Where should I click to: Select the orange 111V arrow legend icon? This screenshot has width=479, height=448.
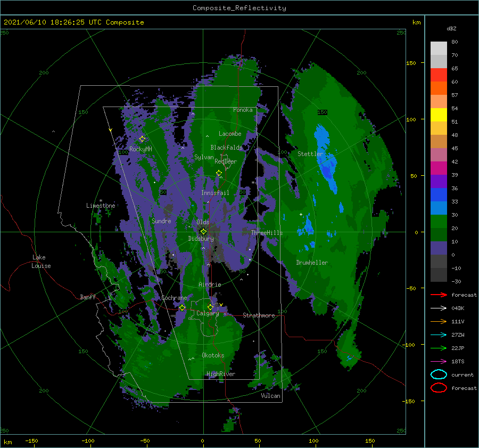point(439,321)
